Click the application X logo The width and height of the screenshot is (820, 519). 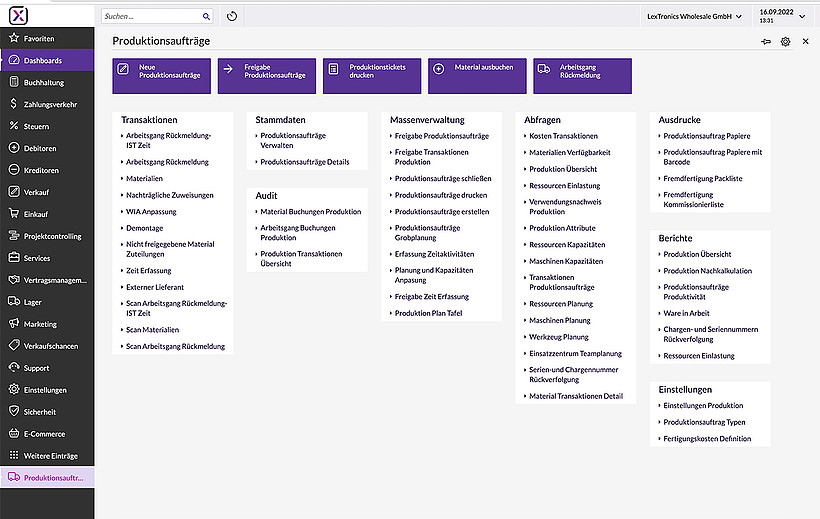[x=18, y=16]
